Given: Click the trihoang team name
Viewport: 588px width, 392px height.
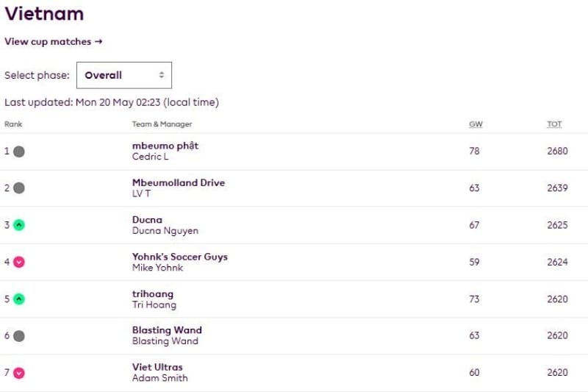Looking at the screenshot, I should pos(153,293).
